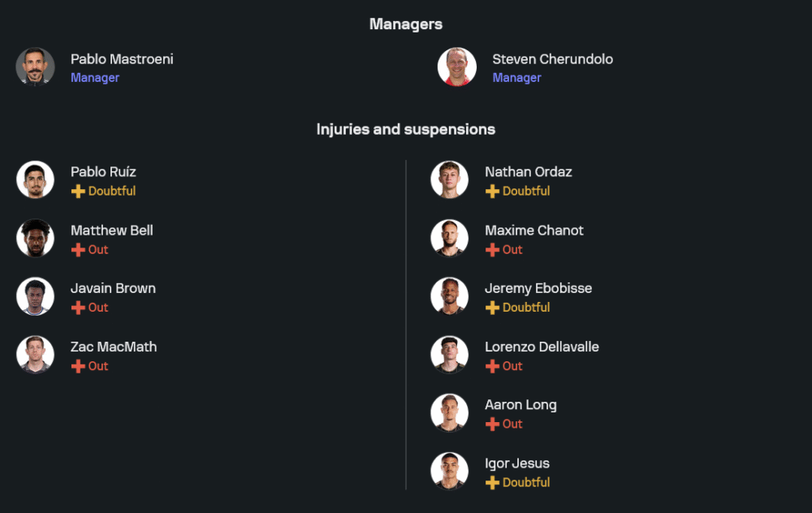Click the doubtful icon under Jeremy Ebobisse

tap(492, 308)
